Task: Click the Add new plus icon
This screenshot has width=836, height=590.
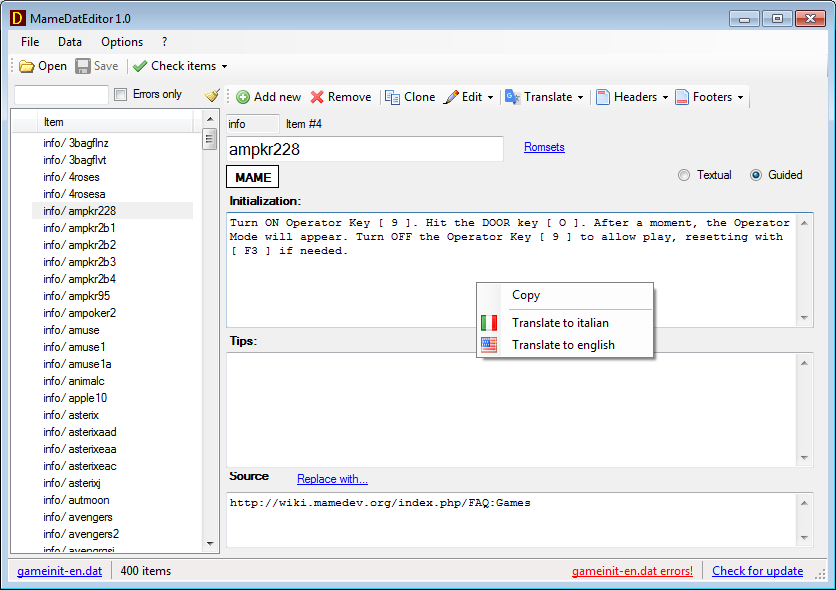Action: (243, 97)
